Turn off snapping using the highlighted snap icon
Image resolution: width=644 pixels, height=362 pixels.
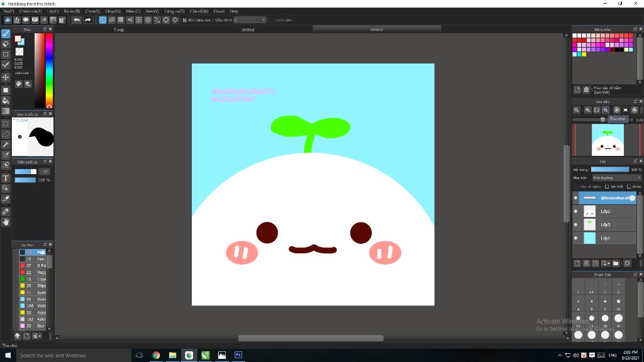point(103,19)
